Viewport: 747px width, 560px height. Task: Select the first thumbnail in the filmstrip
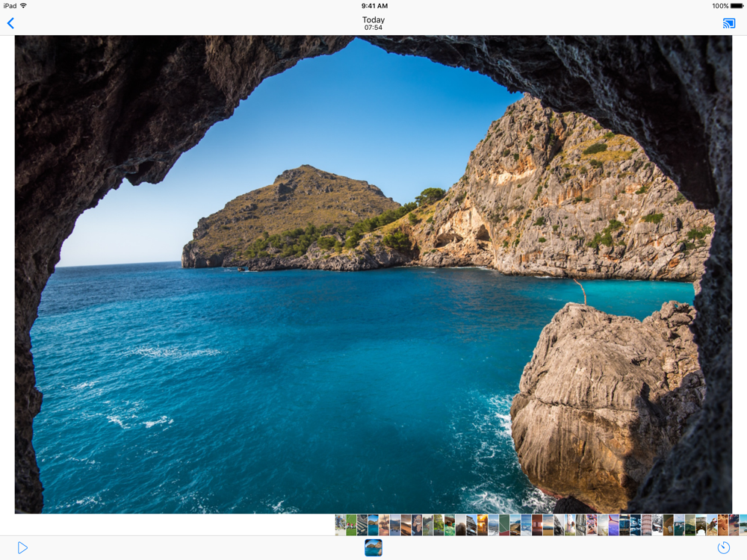[341, 525]
